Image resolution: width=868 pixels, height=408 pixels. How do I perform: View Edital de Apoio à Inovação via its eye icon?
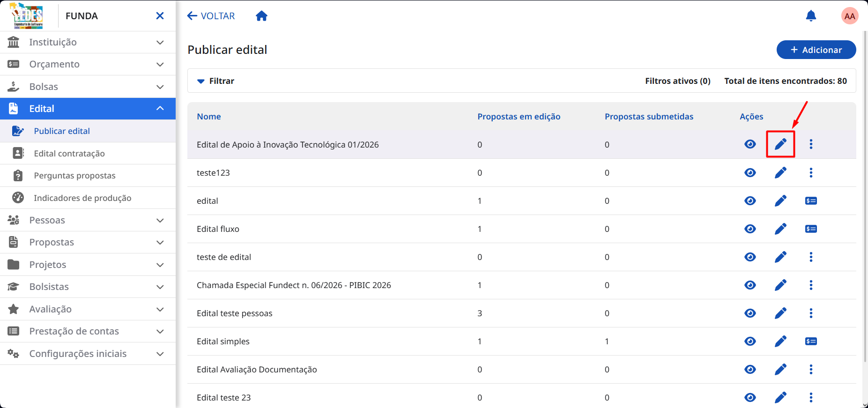coord(750,144)
